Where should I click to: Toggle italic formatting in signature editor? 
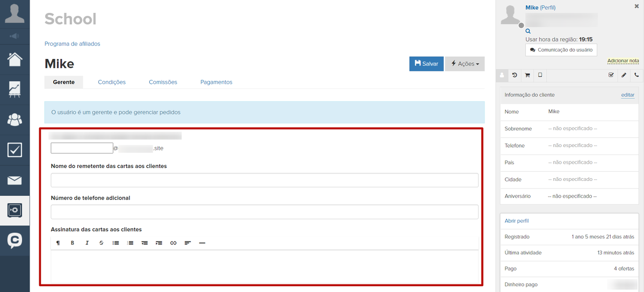tap(87, 243)
